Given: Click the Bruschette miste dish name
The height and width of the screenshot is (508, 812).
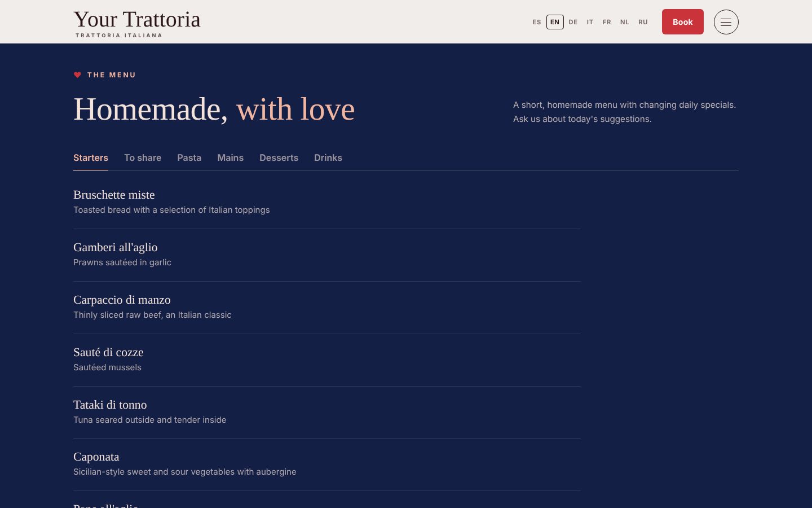Looking at the screenshot, I should tap(114, 195).
